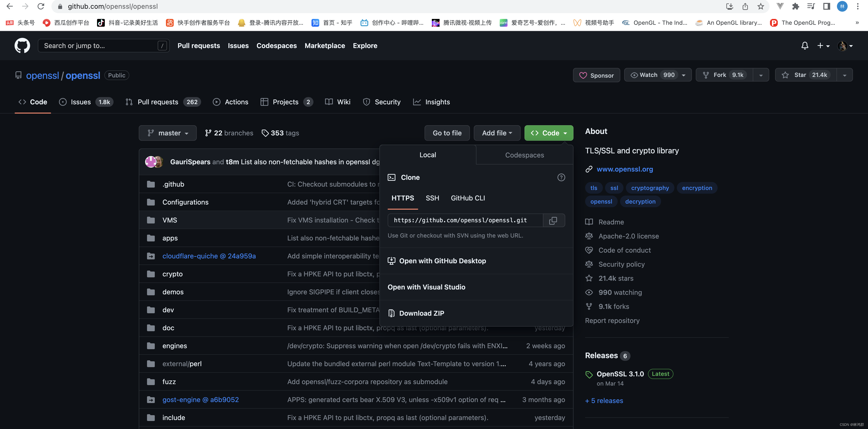
Task: Select the Local tab in popup
Action: point(428,155)
